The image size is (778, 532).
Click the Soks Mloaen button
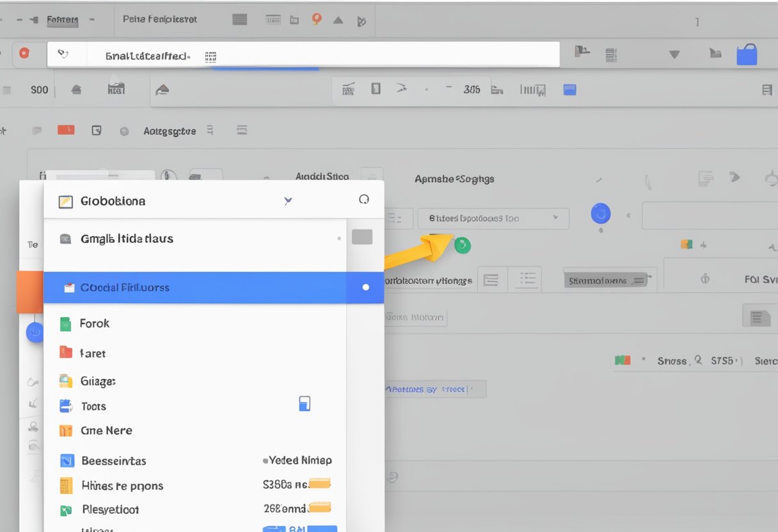tap(415, 317)
